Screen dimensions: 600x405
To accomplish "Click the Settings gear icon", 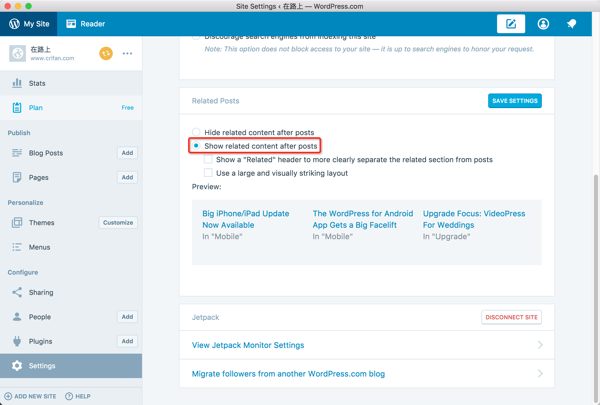I will tap(17, 366).
